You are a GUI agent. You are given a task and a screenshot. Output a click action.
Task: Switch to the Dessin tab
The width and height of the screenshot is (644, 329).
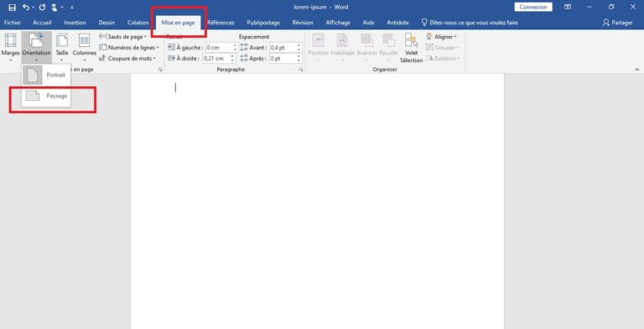coord(106,23)
